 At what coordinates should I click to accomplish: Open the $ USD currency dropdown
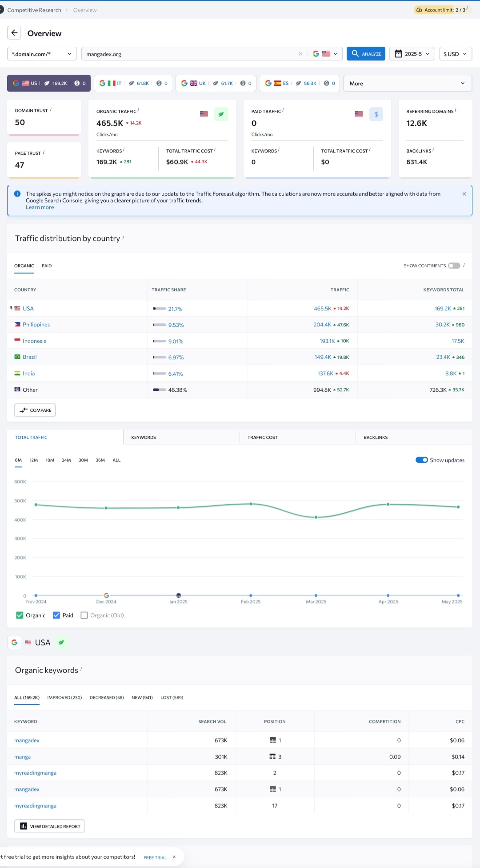click(455, 54)
